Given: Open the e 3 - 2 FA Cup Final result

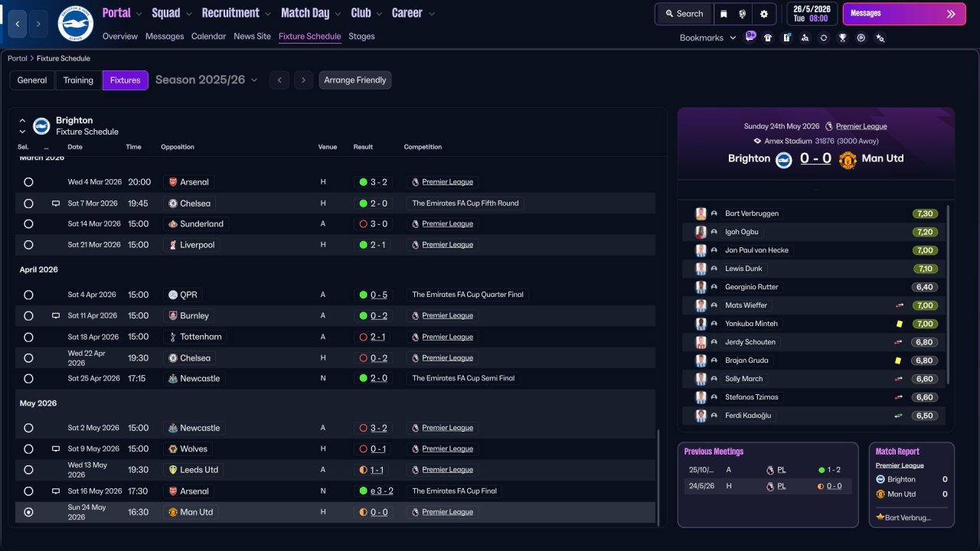Looking at the screenshot, I should 382,491.
